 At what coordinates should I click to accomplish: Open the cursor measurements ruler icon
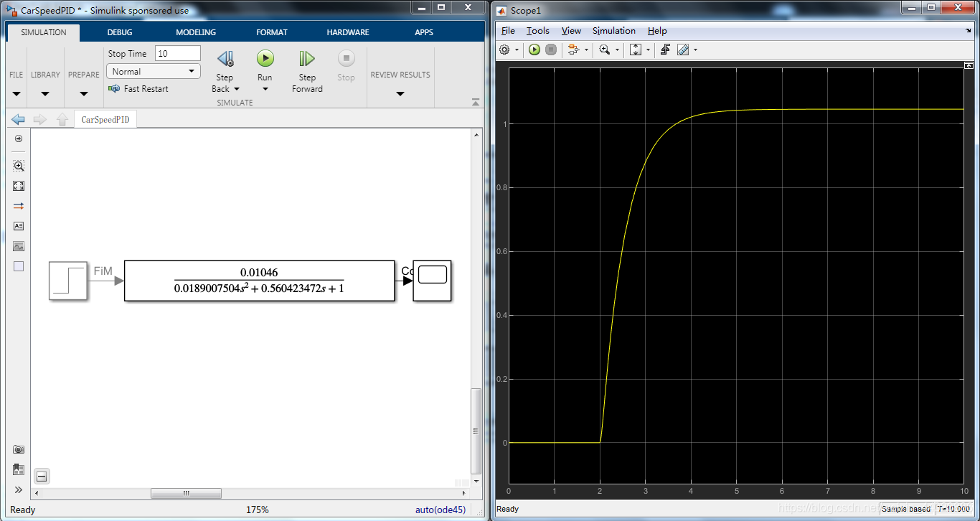coord(683,50)
